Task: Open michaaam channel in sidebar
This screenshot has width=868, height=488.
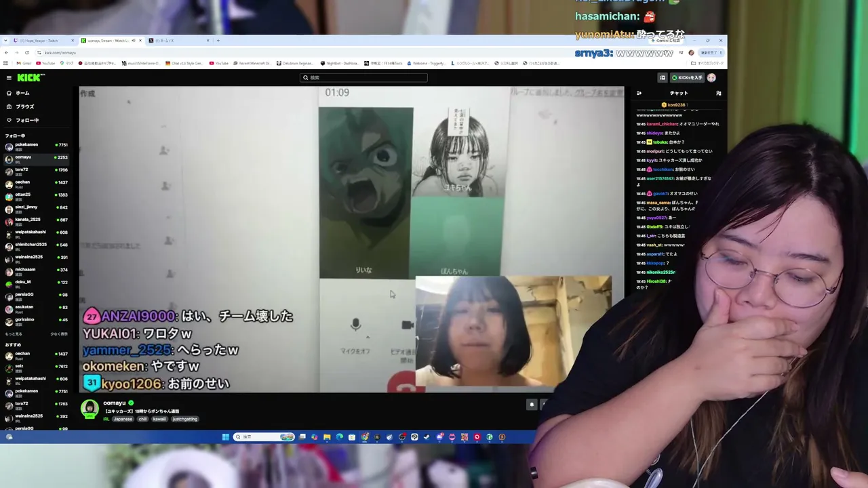Action: (37, 270)
